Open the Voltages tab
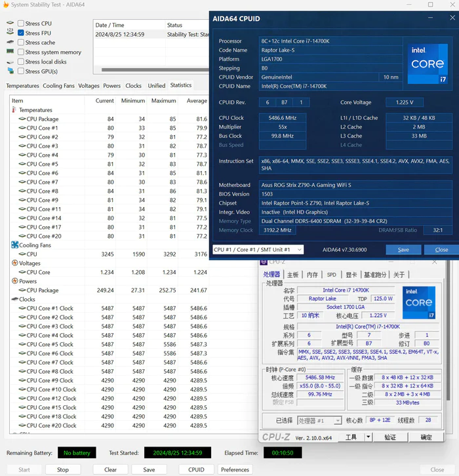This screenshot has height=476, width=459. tap(89, 86)
